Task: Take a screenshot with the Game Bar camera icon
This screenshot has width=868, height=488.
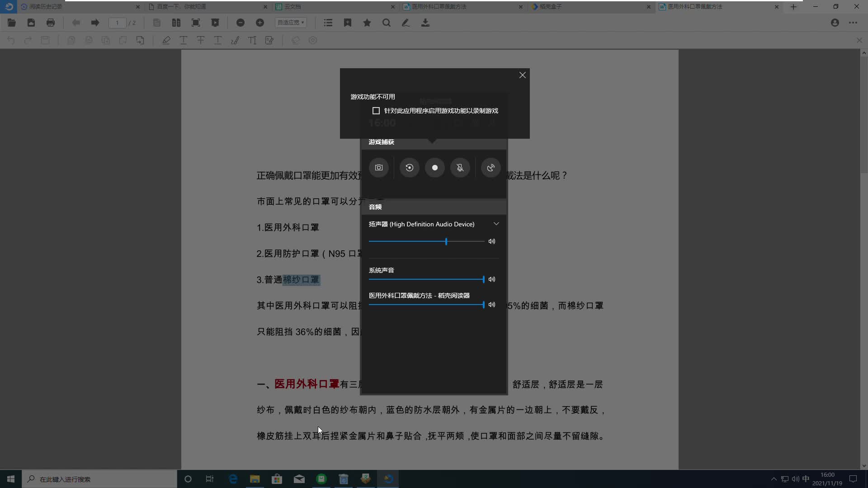Action: point(379,168)
